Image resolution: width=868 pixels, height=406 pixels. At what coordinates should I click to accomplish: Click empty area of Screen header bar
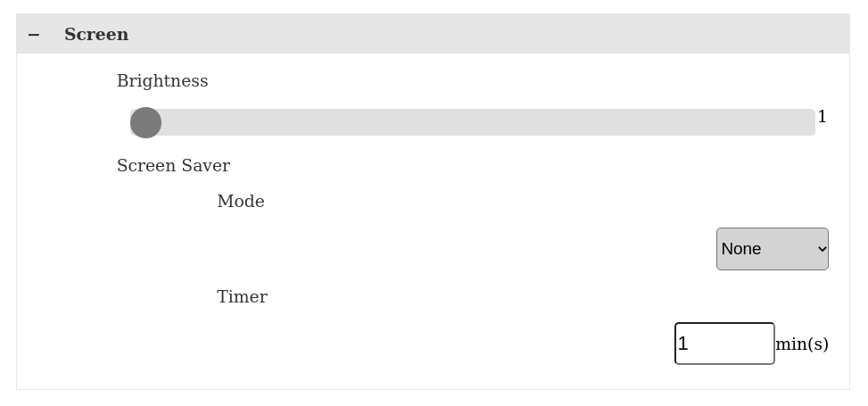pos(491,35)
